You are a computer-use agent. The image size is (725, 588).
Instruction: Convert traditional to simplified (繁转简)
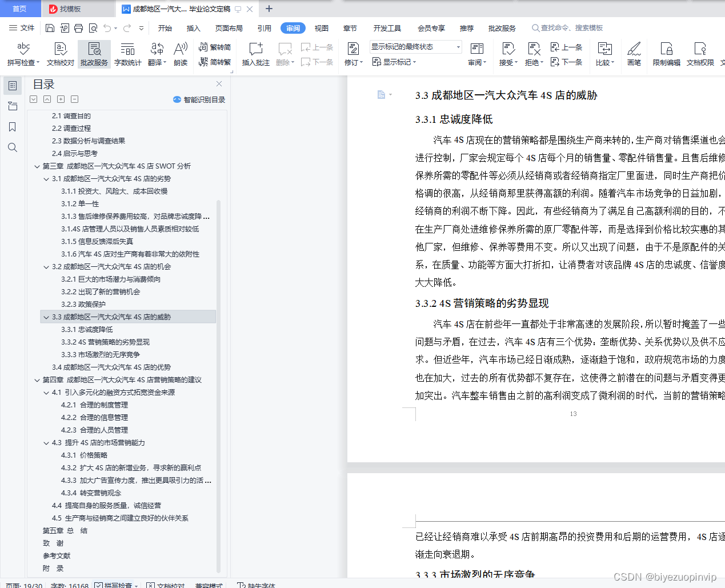point(215,47)
